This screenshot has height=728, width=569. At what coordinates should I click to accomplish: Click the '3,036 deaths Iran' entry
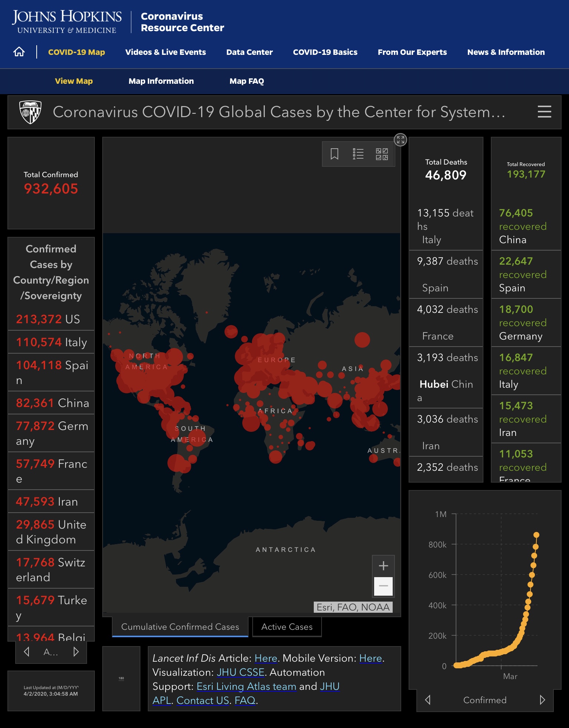pos(446,433)
